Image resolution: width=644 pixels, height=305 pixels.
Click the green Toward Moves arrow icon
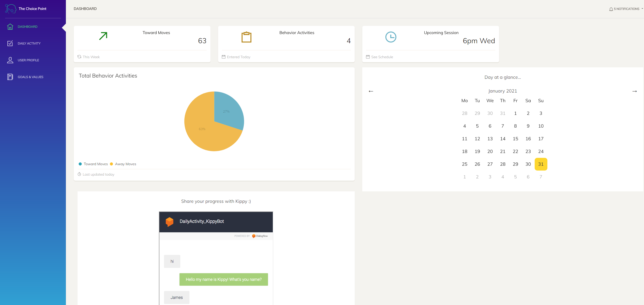[x=103, y=36]
